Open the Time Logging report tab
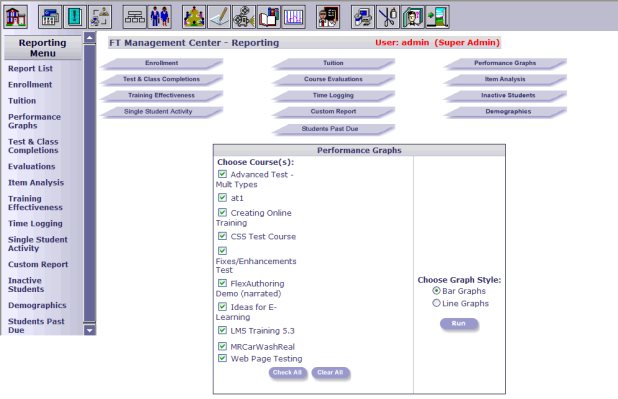618x399 pixels. click(333, 96)
